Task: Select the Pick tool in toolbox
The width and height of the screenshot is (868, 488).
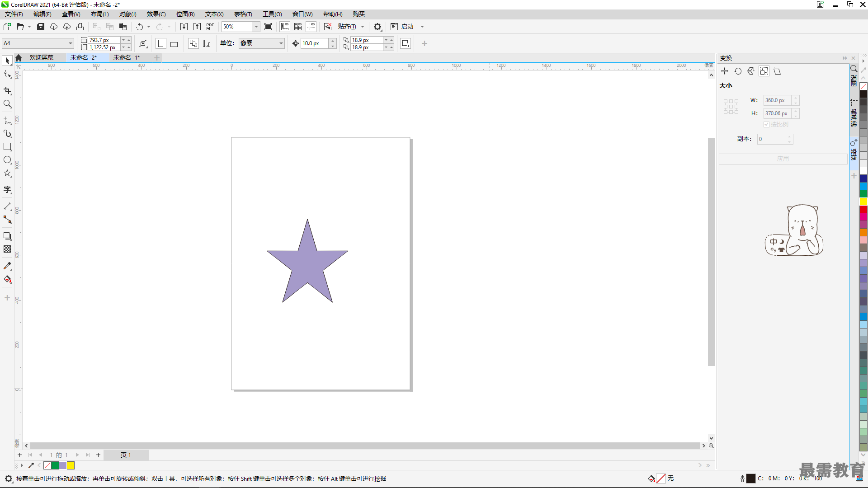Action: 7,61
